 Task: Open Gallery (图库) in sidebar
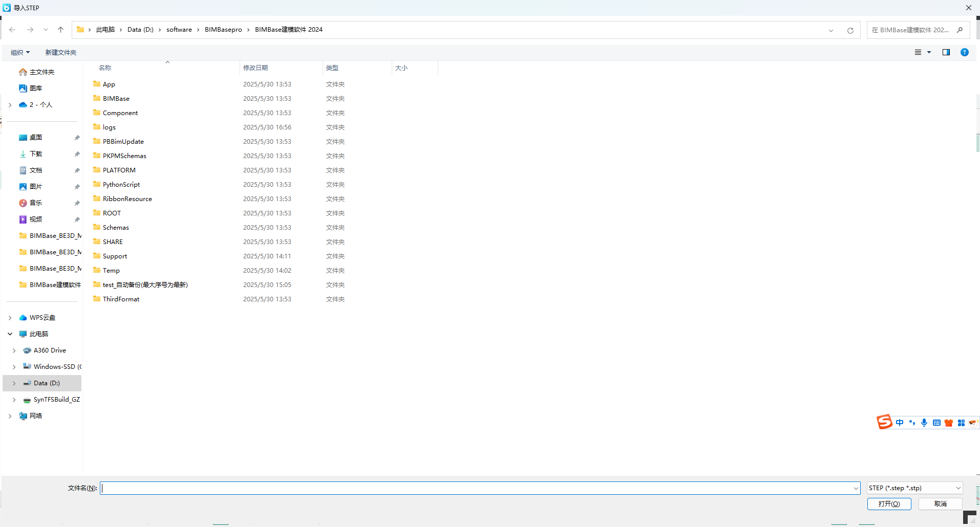(36, 89)
